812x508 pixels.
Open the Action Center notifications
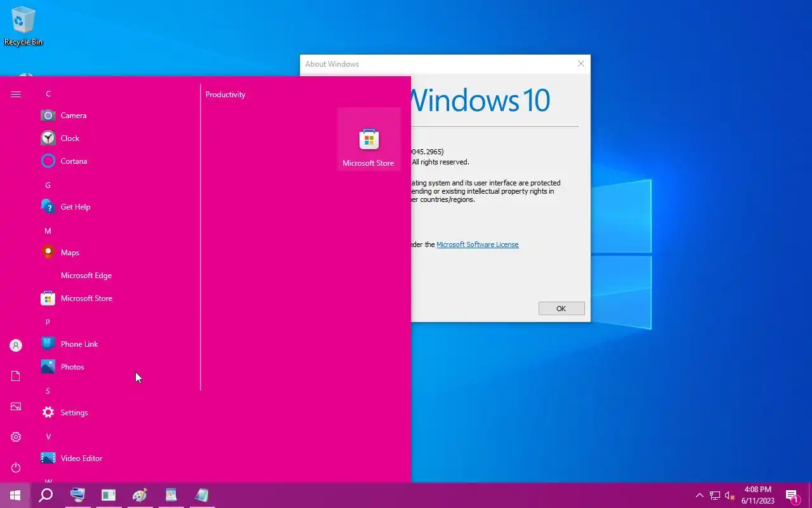click(x=792, y=495)
